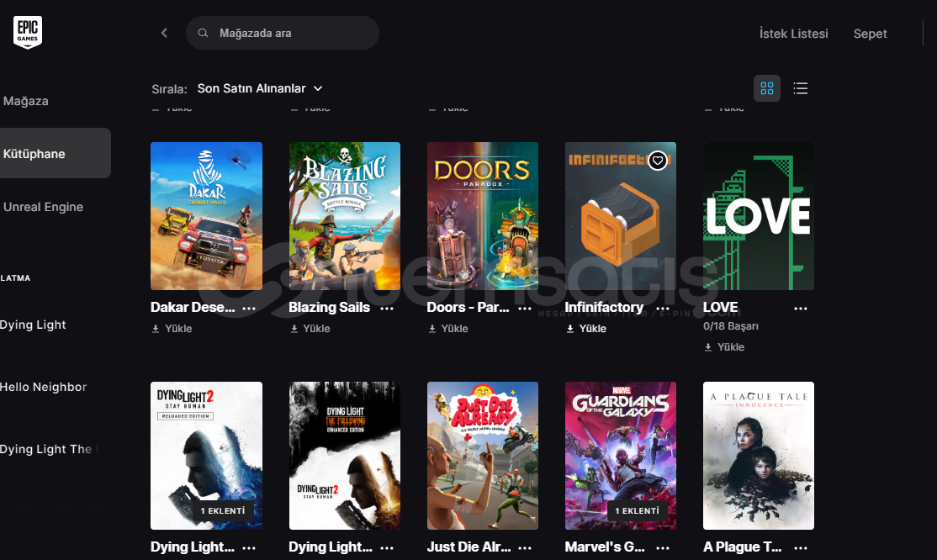Open more options for Dying Light Enhanced Edition
The width and height of the screenshot is (937, 560).
pyautogui.click(x=387, y=548)
